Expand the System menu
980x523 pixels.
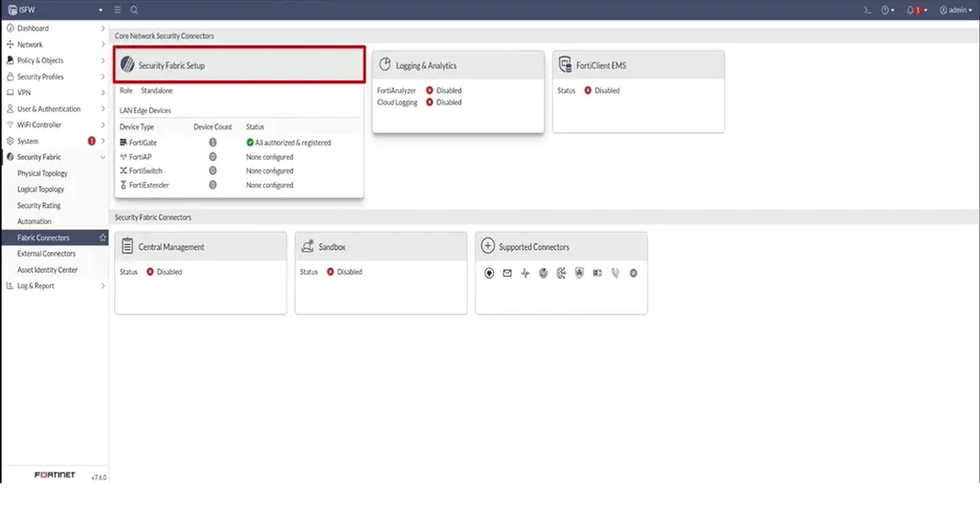coord(55,141)
